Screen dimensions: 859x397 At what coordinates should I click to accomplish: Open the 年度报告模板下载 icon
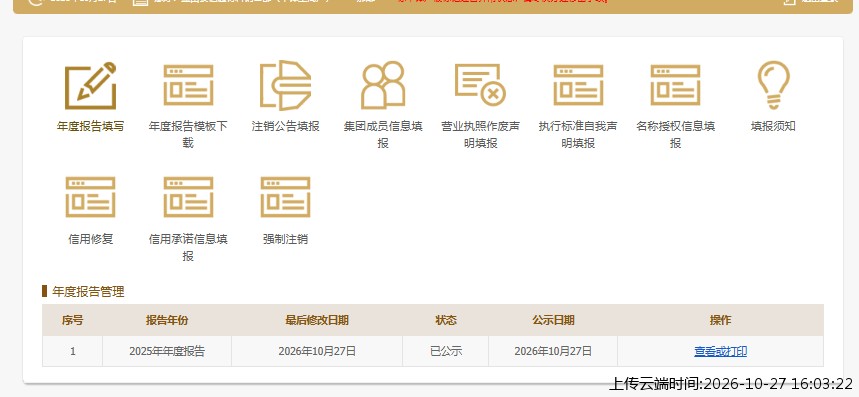(x=188, y=85)
